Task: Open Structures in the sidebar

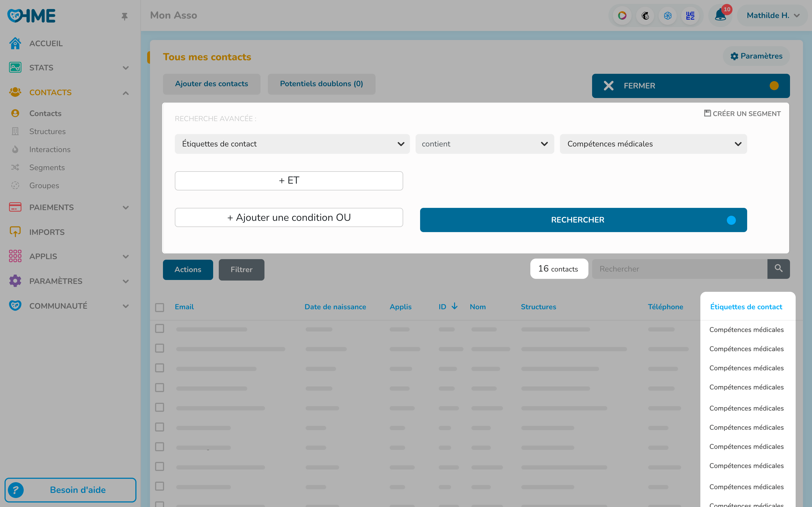Action: (x=47, y=132)
